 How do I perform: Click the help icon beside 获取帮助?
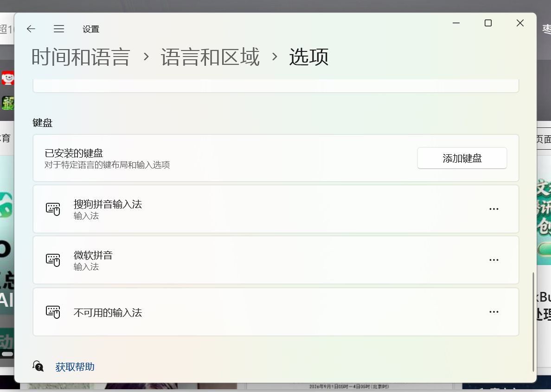[x=38, y=367]
